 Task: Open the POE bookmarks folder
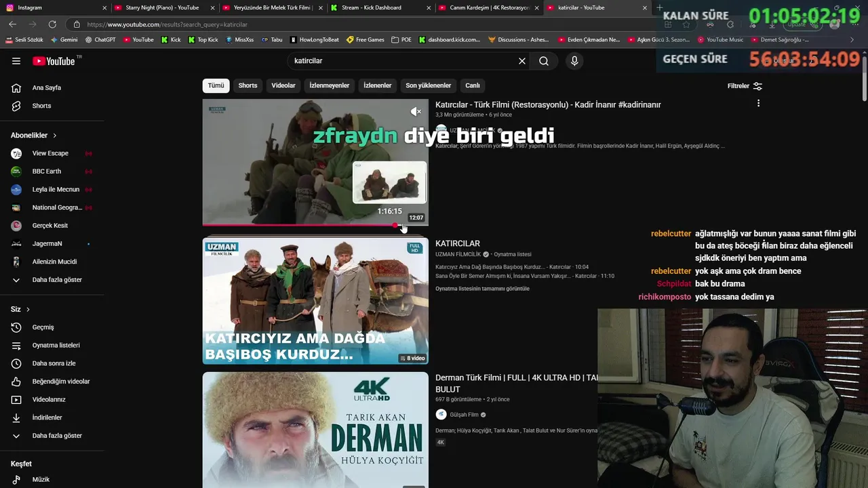[401, 40]
